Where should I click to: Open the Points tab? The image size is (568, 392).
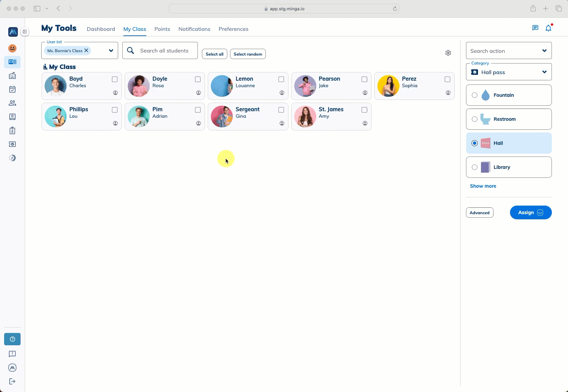coord(162,29)
